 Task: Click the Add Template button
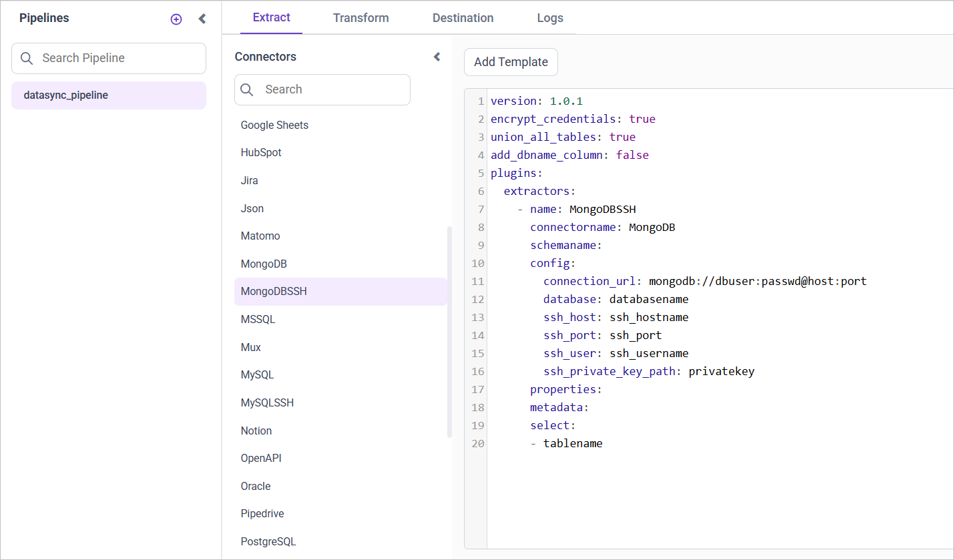pos(511,61)
